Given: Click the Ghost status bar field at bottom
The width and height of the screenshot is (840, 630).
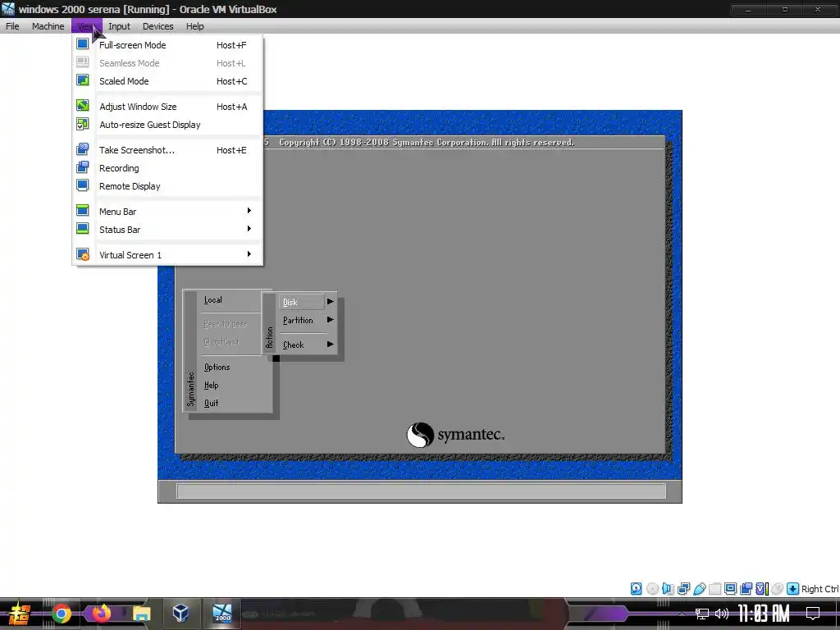Looking at the screenshot, I should [x=421, y=491].
